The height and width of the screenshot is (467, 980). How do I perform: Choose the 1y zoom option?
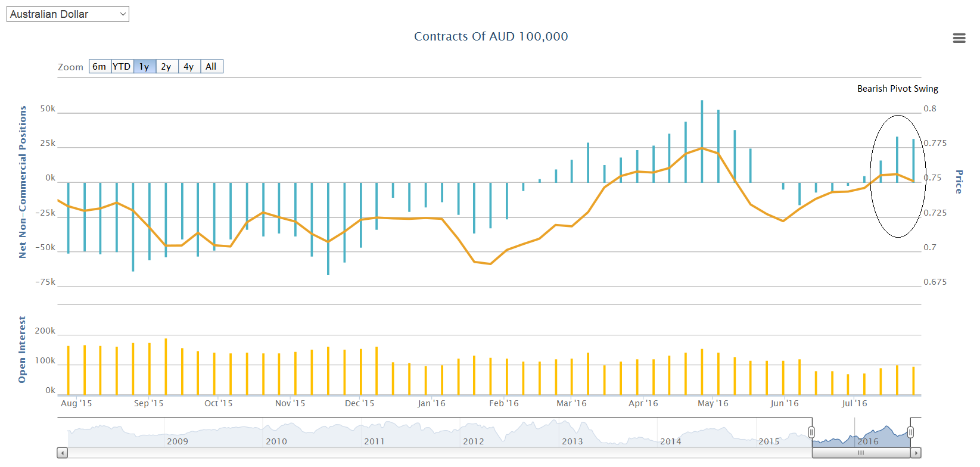tap(144, 67)
